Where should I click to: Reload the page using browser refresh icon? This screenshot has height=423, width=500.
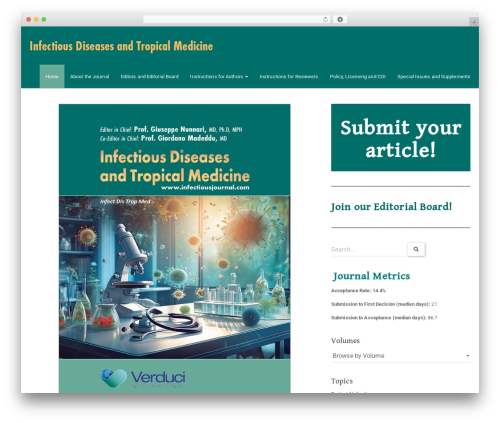(x=325, y=20)
